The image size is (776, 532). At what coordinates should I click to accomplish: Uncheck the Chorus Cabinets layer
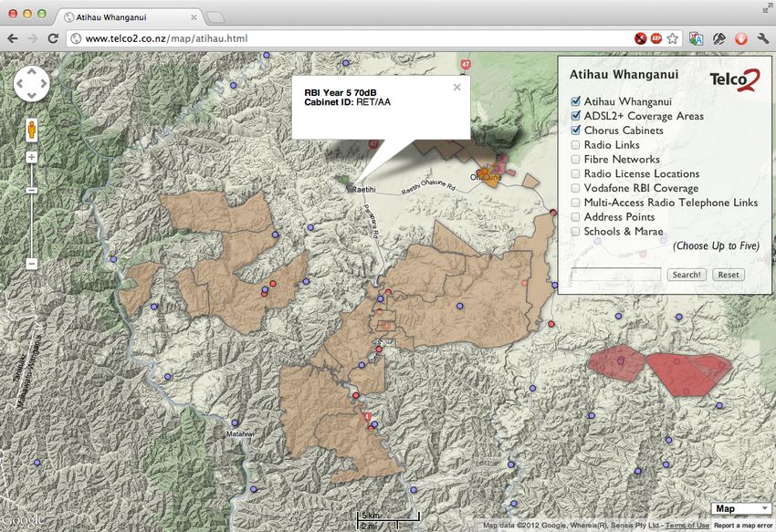point(575,130)
